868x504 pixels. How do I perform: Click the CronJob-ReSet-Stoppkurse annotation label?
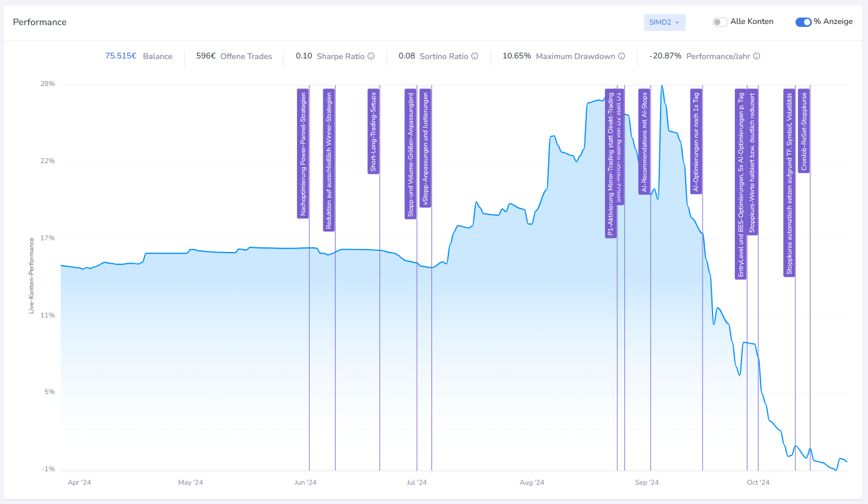[804, 131]
